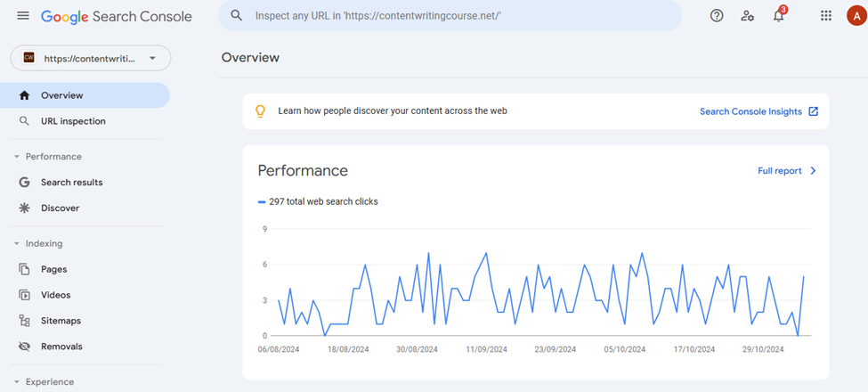
Task: Open the users and permissions settings icon
Action: click(747, 15)
